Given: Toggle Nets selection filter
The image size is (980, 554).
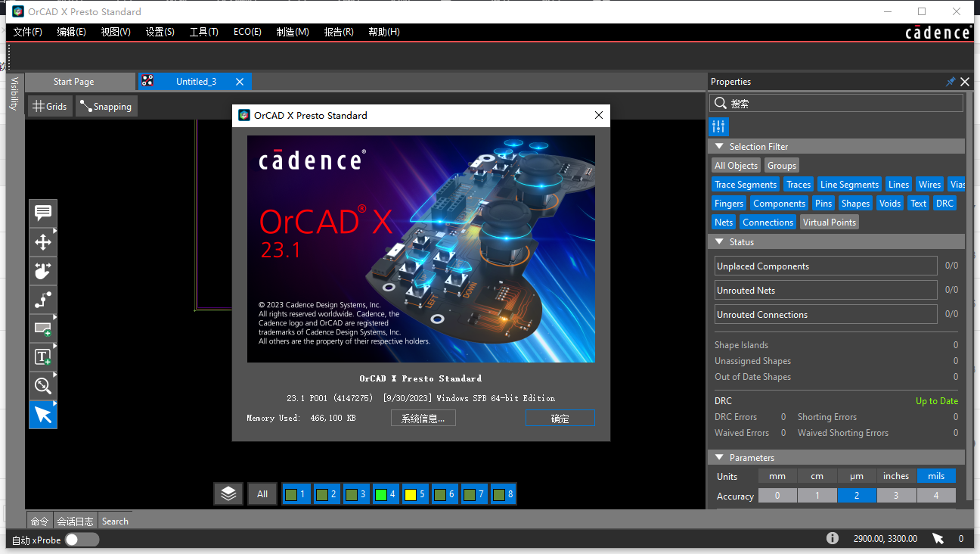Looking at the screenshot, I should 724,223.
